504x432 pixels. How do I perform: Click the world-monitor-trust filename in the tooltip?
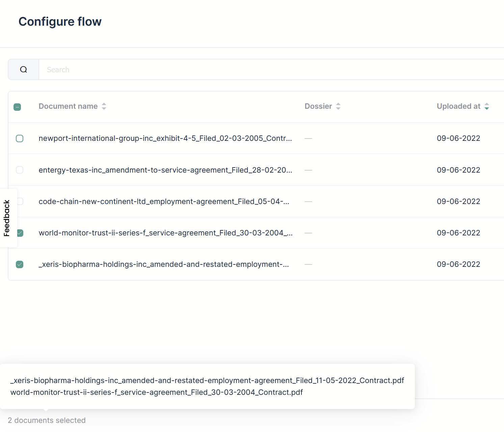(157, 392)
